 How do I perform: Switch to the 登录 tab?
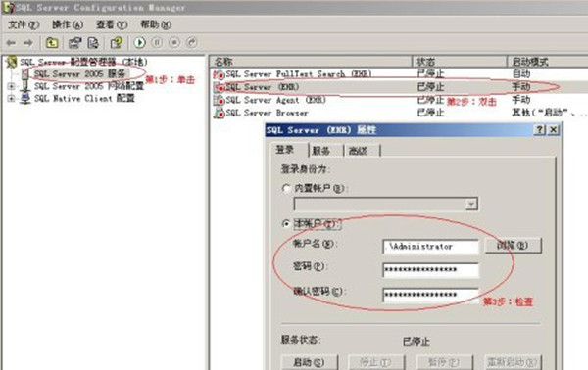[x=289, y=150]
